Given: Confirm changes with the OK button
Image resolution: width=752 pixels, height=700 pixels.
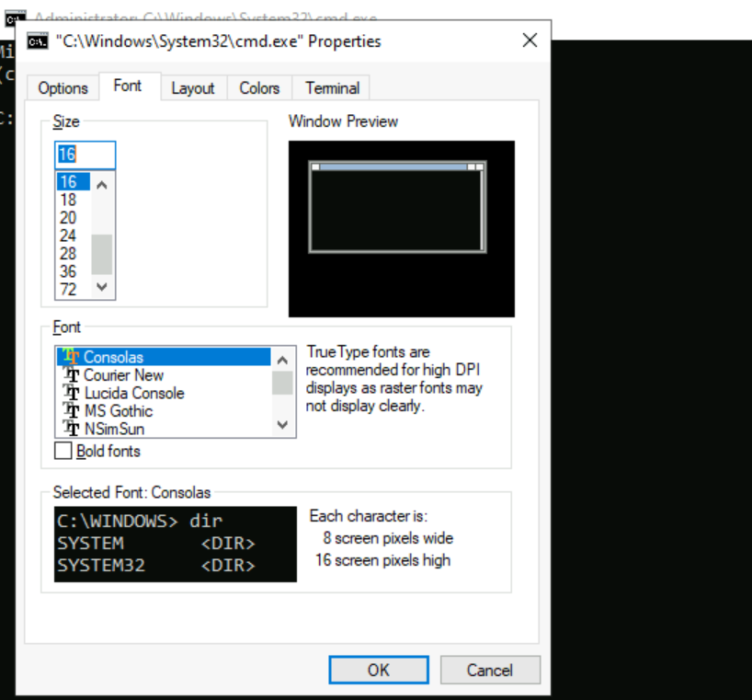Looking at the screenshot, I should click(379, 670).
